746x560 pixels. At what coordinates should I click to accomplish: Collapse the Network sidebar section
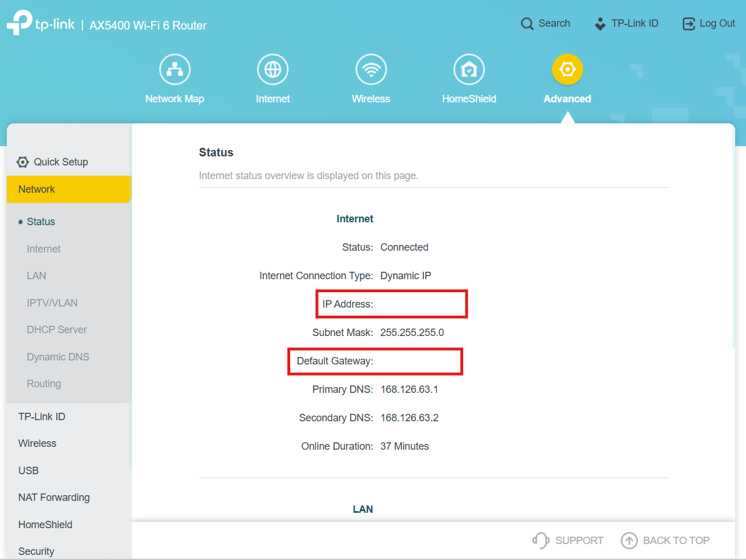point(36,189)
